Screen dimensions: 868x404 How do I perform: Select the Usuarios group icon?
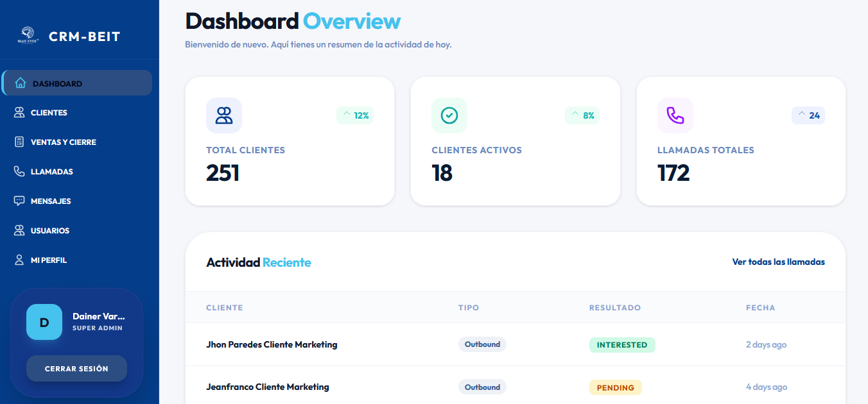pos(19,231)
